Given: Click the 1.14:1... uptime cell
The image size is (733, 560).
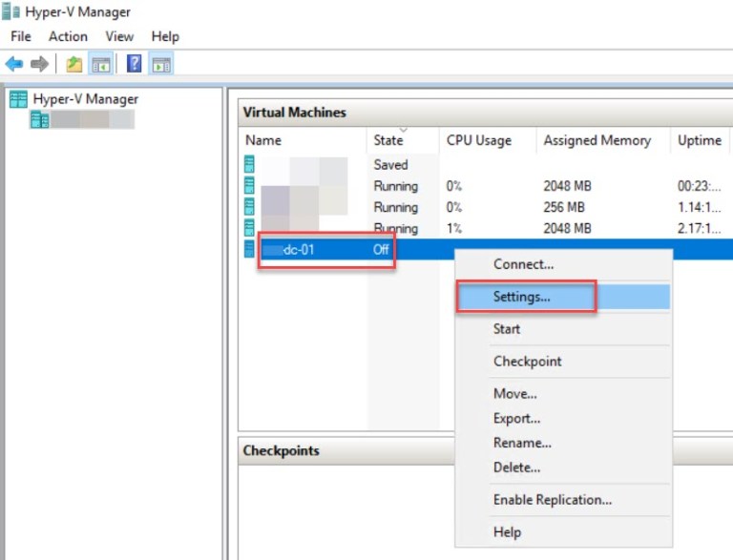Looking at the screenshot, I should [700, 207].
